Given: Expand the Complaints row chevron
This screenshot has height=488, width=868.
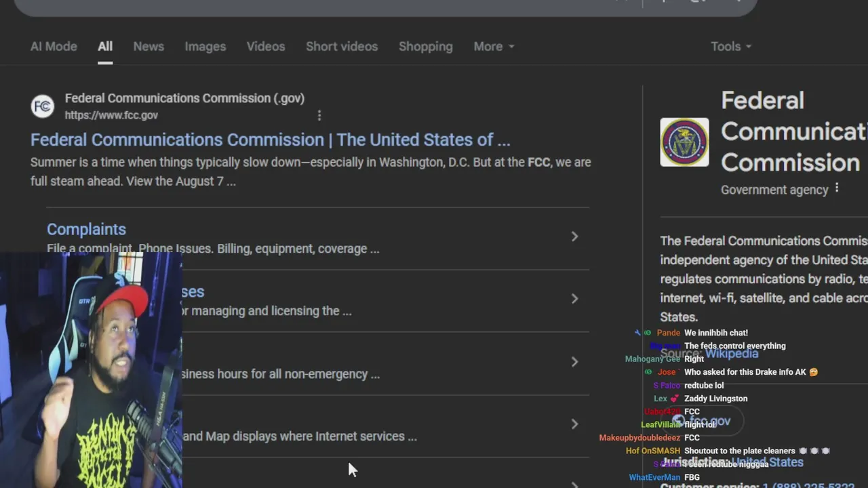Looking at the screenshot, I should point(574,237).
